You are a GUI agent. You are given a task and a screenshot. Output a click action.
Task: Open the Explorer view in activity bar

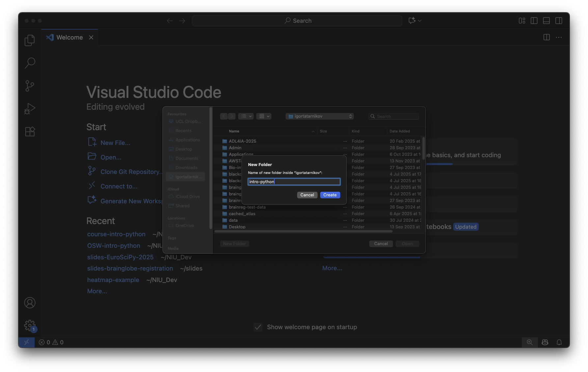[30, 40]
